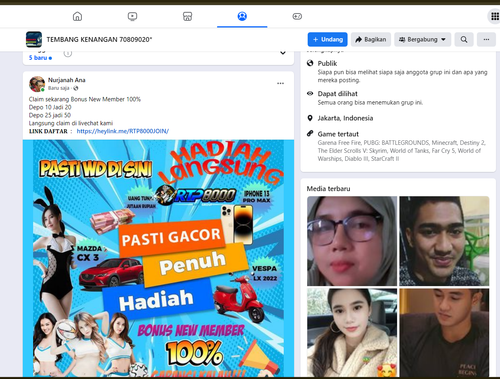This screenshot has width=500, height=379.
Task: Click the Dapat dilihat eye icon
Action: (x=310, y=93)
